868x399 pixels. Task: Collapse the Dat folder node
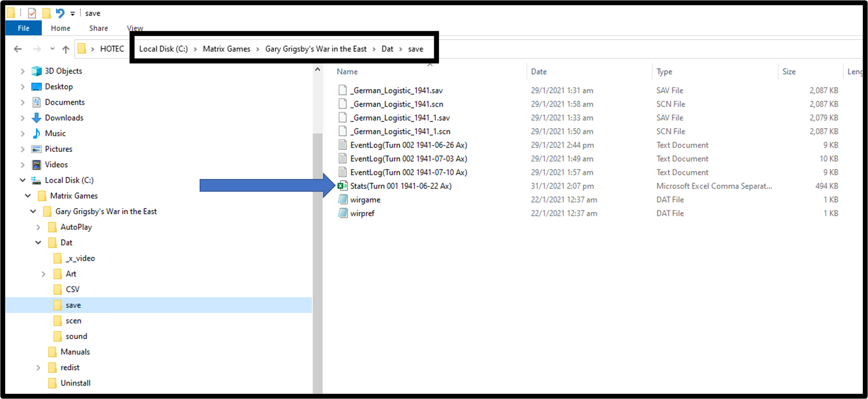coord(38,243)
